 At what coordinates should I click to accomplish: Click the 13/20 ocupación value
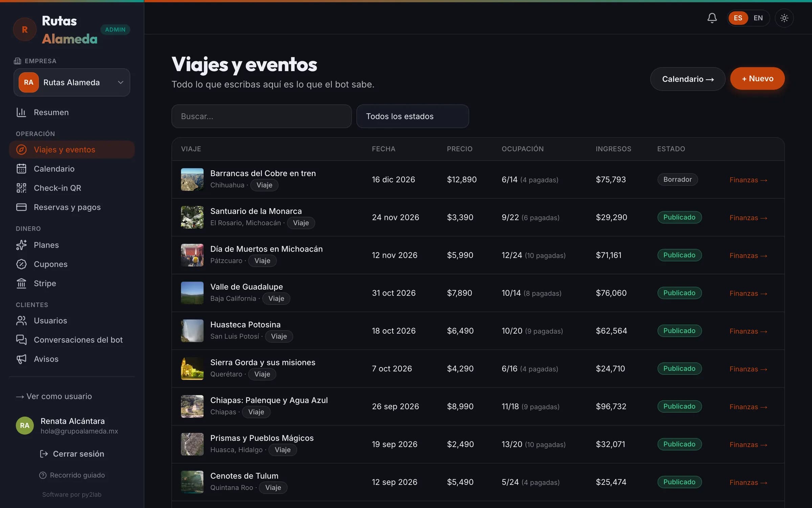point(512,444)
